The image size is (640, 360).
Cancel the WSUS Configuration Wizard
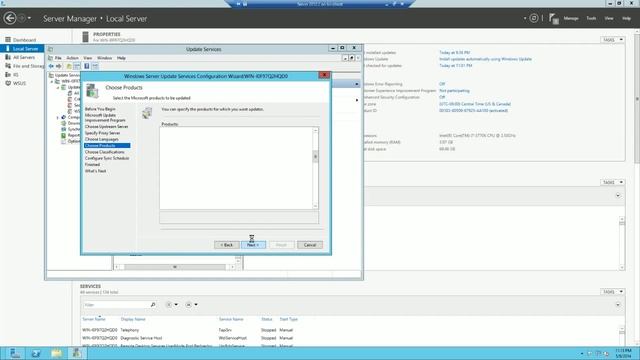[310, 245]
